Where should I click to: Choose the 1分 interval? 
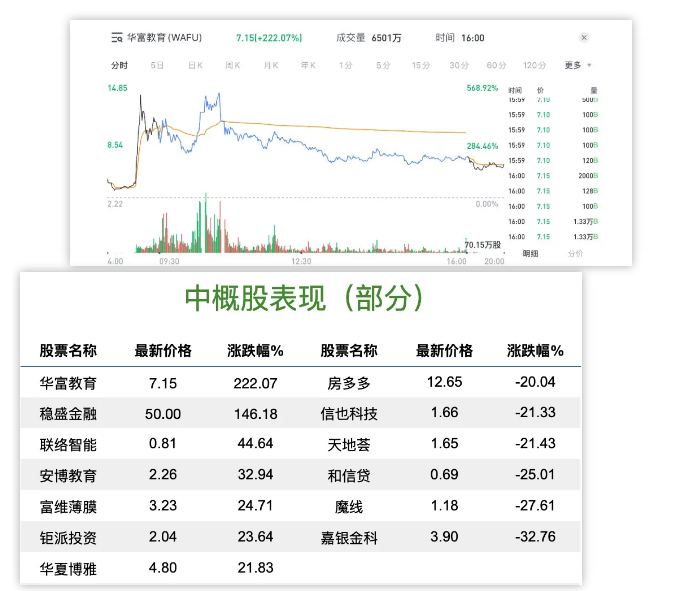345,66
